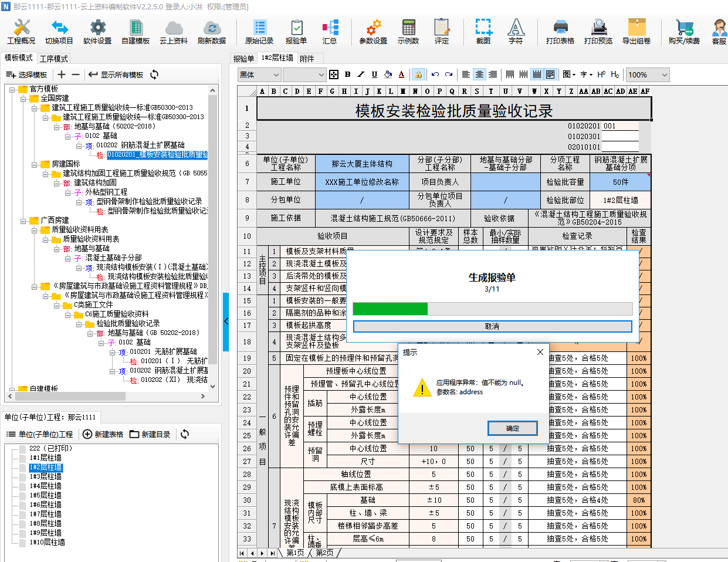Click the font color A icon
Viewport: 728px width, 562px height.
401,75
